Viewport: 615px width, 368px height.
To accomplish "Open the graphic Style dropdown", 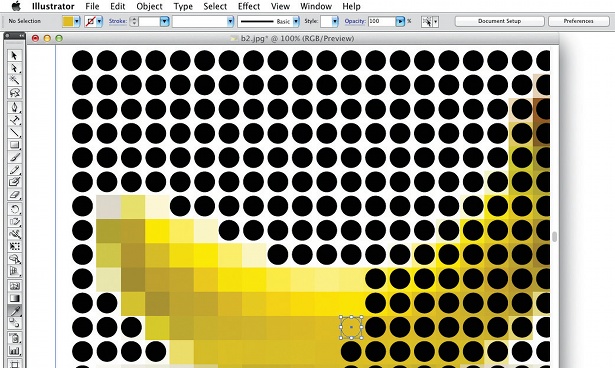I will 335,21.
